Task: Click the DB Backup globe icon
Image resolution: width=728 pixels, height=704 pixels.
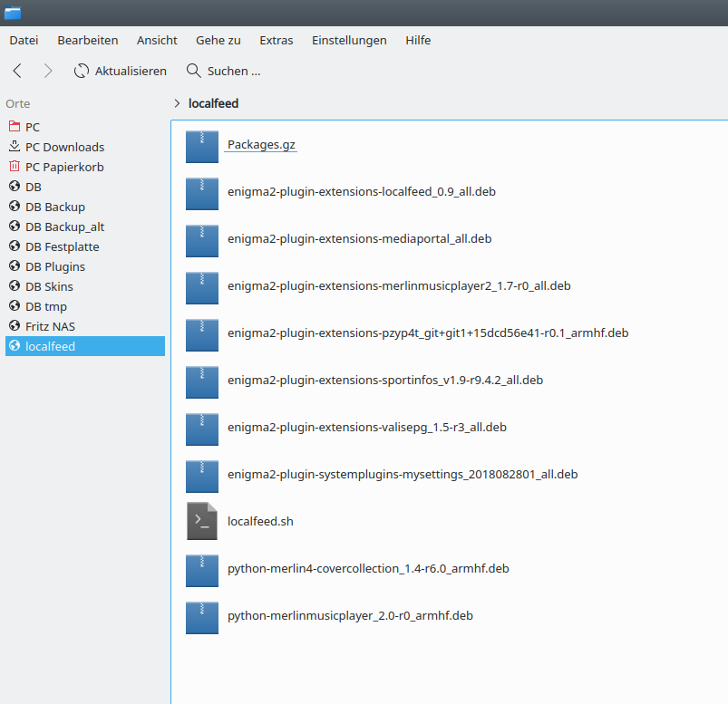Action: pyautogui.click(x=15, y=206)
